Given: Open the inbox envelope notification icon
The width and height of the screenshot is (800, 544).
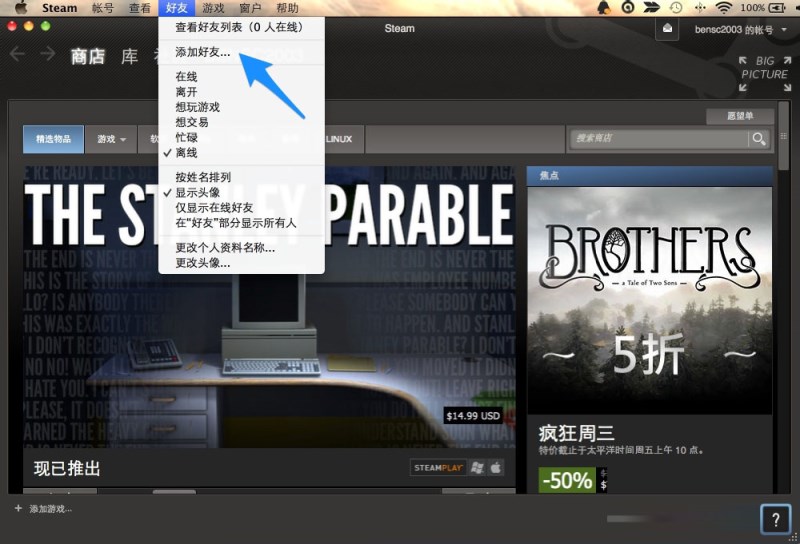Looking at the screenshot, I should click(x=667, y=29).
